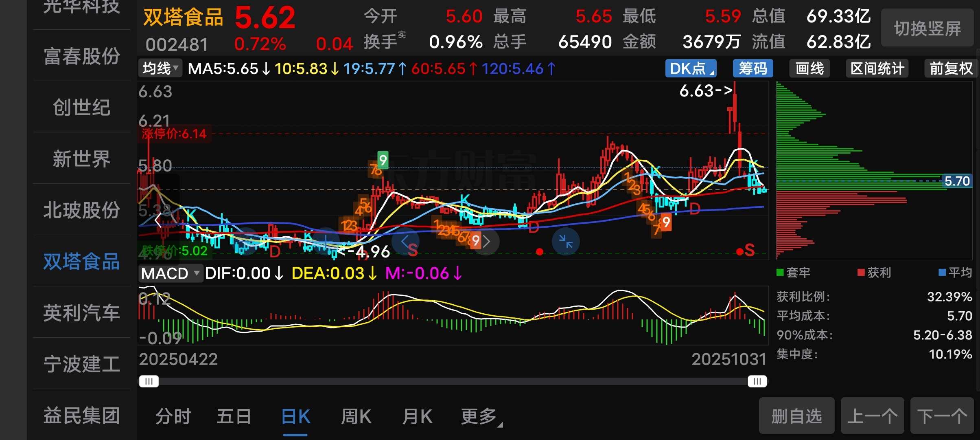
Task: Click the 5.70 average cost label
Action: pyautogui.click(x=957, y=181)
